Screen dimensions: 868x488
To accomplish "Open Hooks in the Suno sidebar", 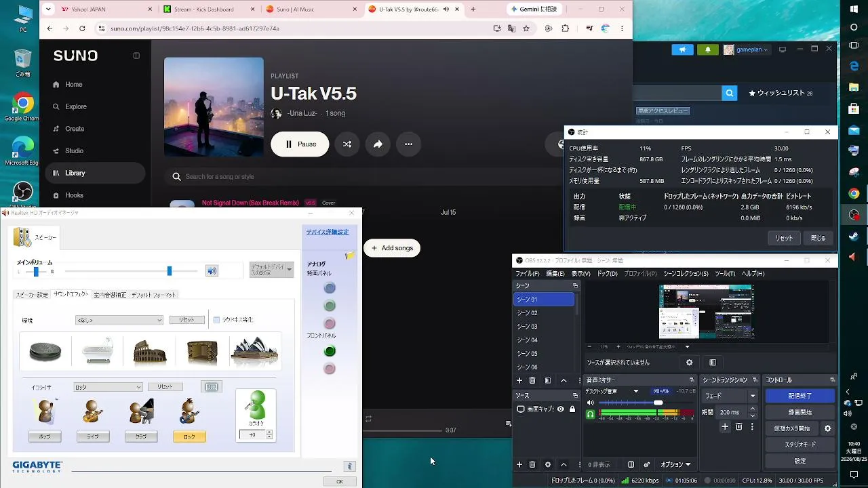I will (x=95, y=195).
